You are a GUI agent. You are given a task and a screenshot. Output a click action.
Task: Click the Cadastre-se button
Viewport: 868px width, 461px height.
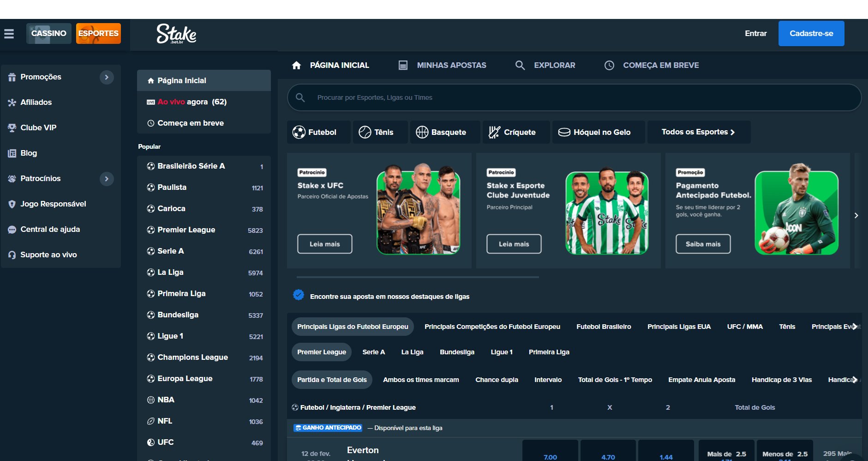811,34
